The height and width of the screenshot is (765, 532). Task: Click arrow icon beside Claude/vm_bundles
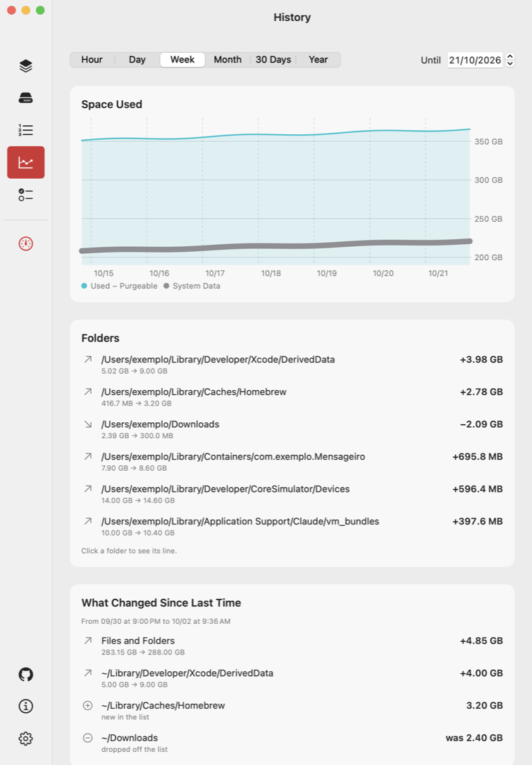pyautogui.click(x=88, y=522)
